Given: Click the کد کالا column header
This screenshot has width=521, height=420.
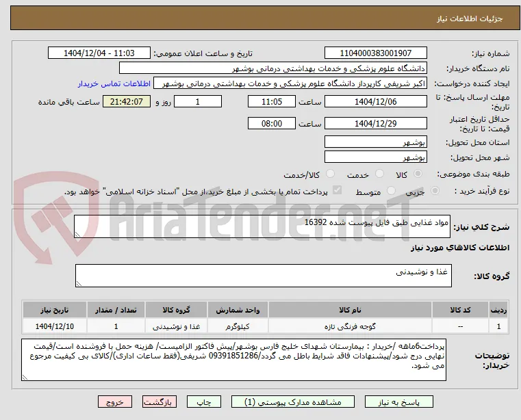Looking at the screenshot, I should point(461,310).
